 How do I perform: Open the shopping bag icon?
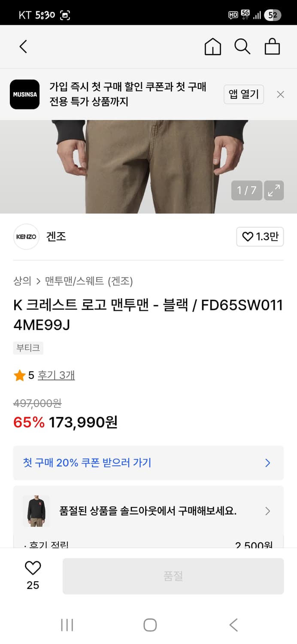(272, 46)
